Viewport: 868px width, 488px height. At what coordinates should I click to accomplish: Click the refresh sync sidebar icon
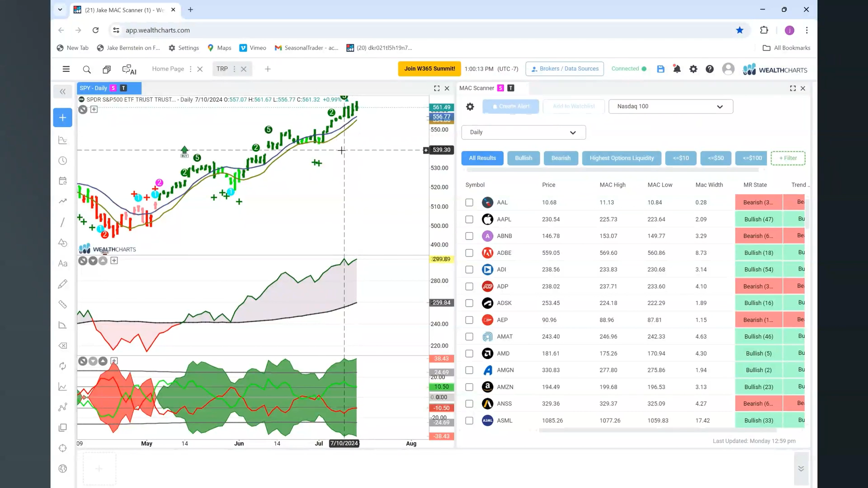point(63,366)
